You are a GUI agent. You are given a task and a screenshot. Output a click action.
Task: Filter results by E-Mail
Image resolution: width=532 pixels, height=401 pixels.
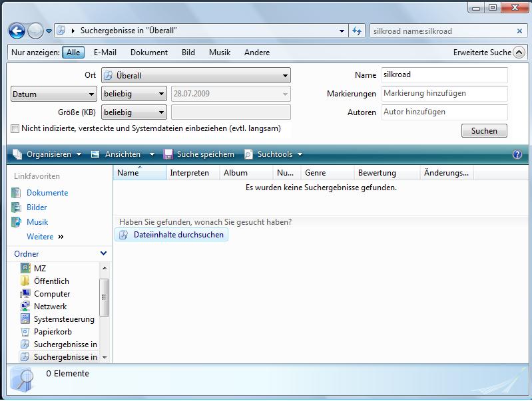coord(105,53)
